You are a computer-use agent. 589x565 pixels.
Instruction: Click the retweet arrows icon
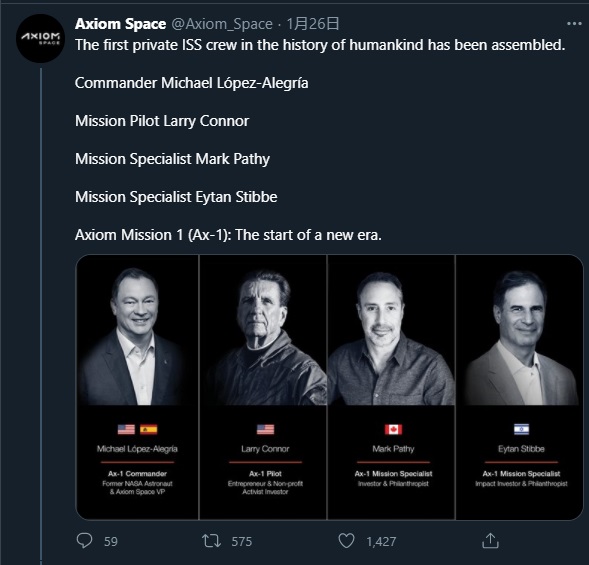pos(211,541)
